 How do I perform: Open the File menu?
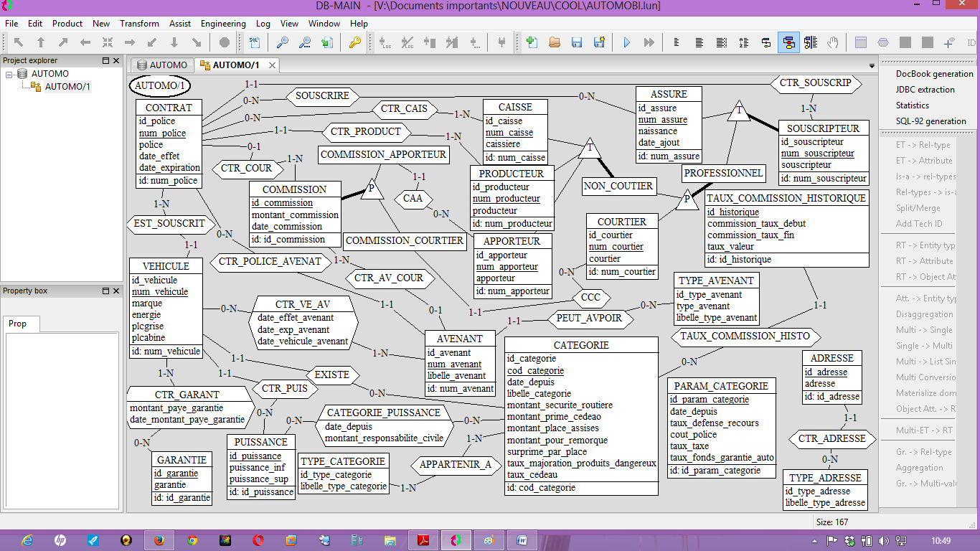tap(12, 24)
